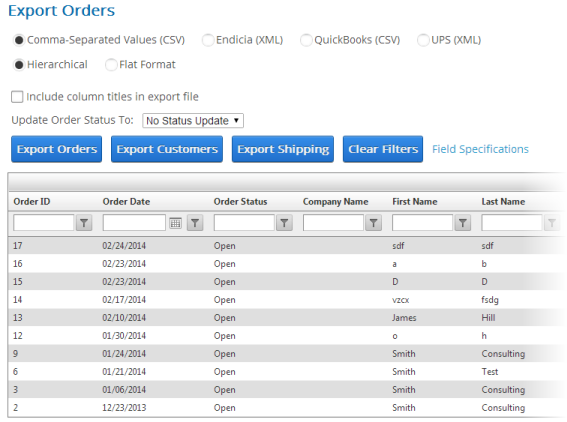567x422 pixels.
Task: Click the Company Name filter icon
Action: (x=374, y=223)
